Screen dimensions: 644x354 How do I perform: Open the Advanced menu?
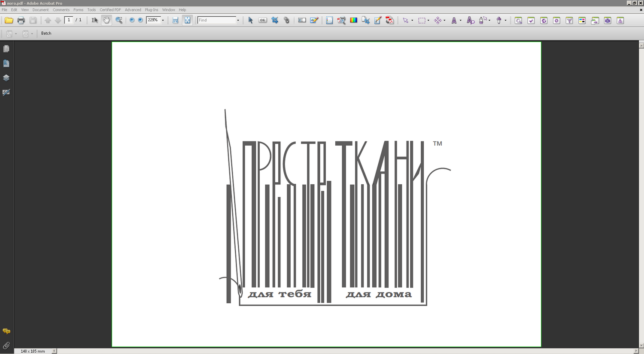point(133,9)
